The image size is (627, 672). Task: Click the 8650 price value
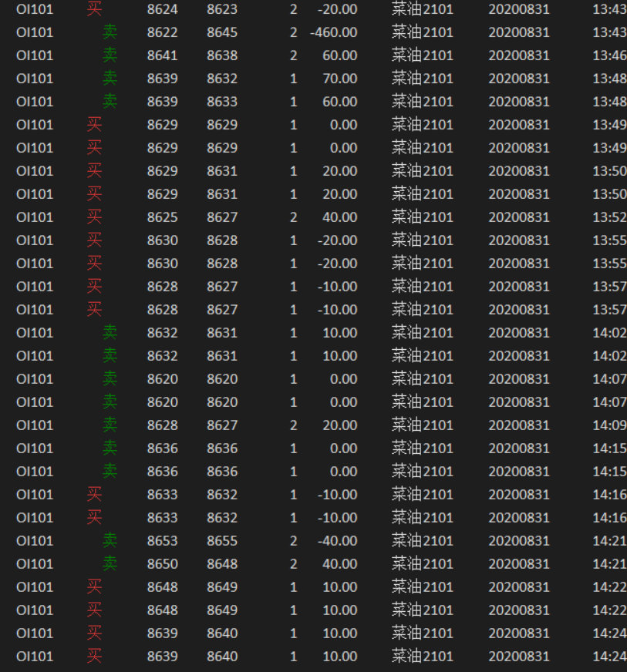[162, 564]
